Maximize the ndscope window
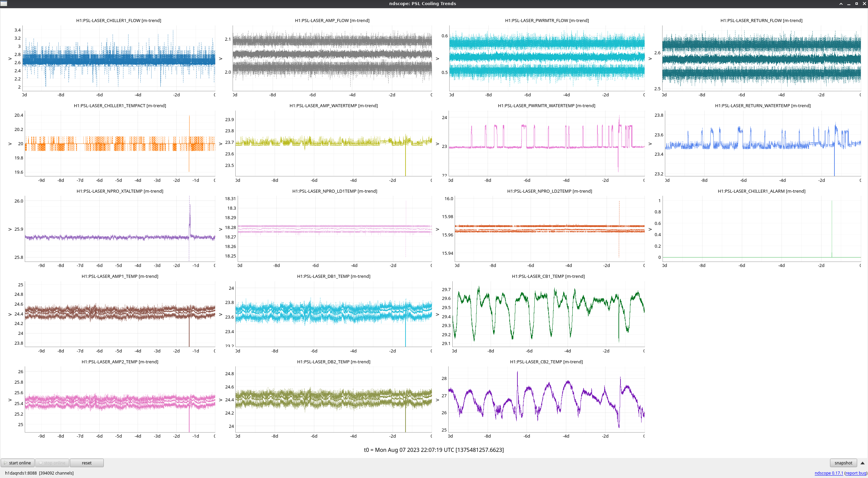 pos(856,4)
